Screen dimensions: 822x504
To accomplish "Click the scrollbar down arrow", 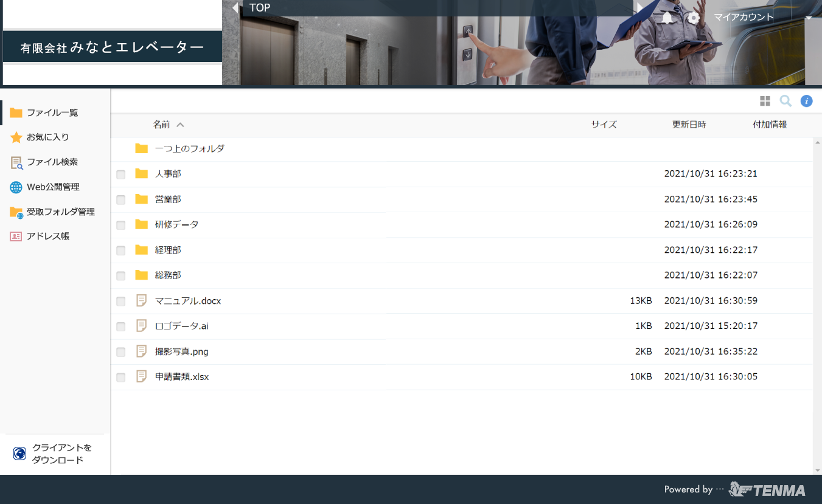I will click(x=817, y=471).
